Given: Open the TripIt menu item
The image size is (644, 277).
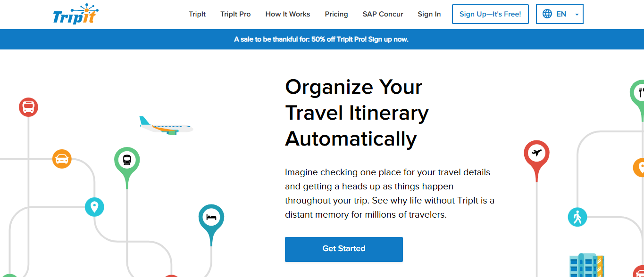Looking at the screenshot, I should tap(197, 14).
